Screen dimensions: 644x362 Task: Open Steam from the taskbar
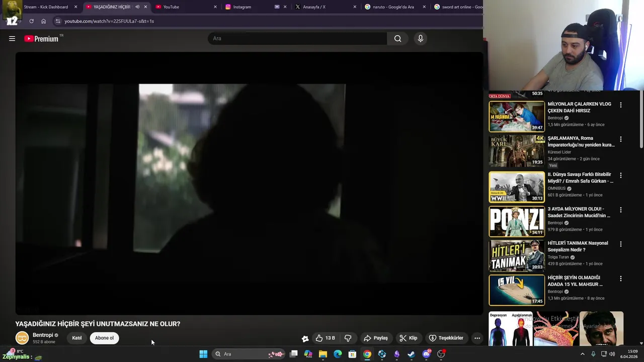click(x=411, y=354)
